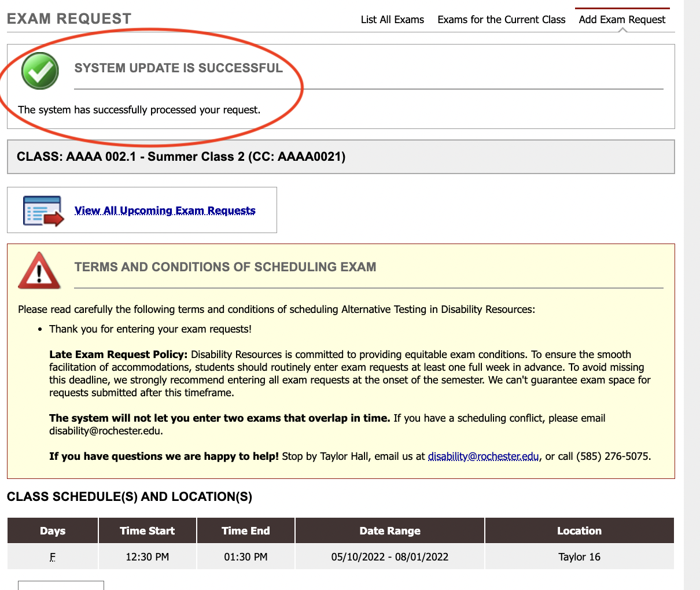Click the View All Upcoming Exam Requests icon
The image size is (700, 590).
[x=43, y=211]
